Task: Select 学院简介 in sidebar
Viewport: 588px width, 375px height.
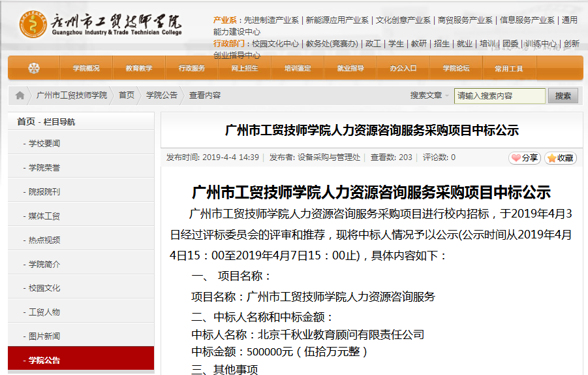Action: click(81, 264)
